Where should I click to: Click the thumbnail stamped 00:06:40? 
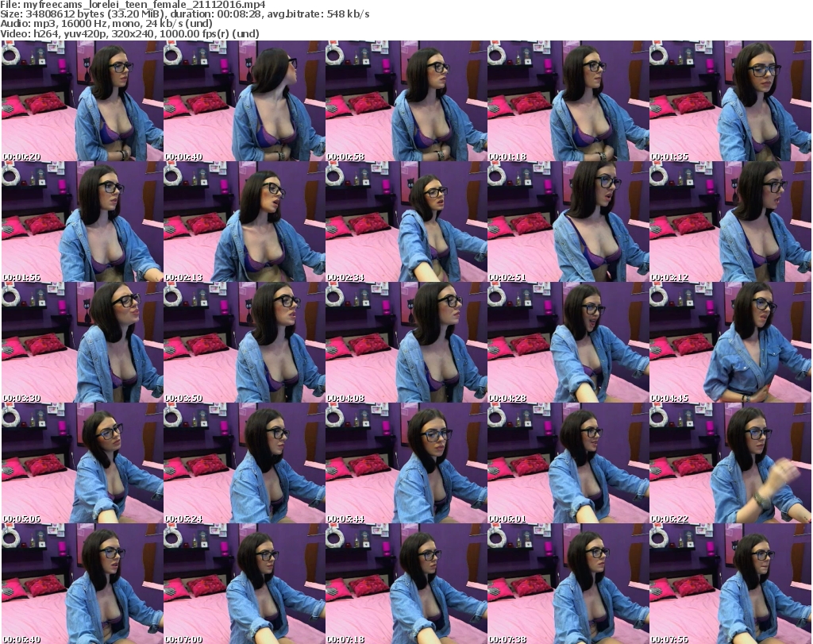click(82, 584)
